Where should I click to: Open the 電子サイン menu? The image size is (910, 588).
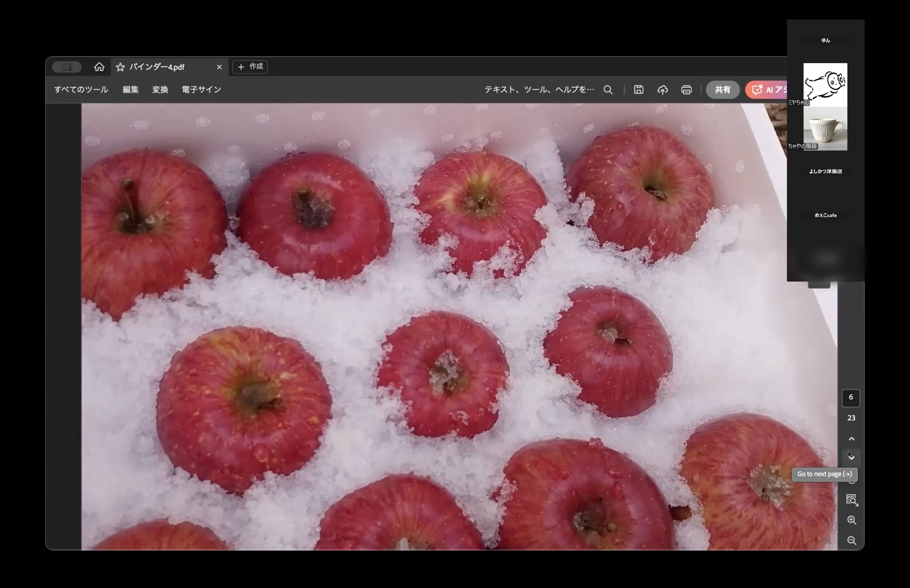201,90
